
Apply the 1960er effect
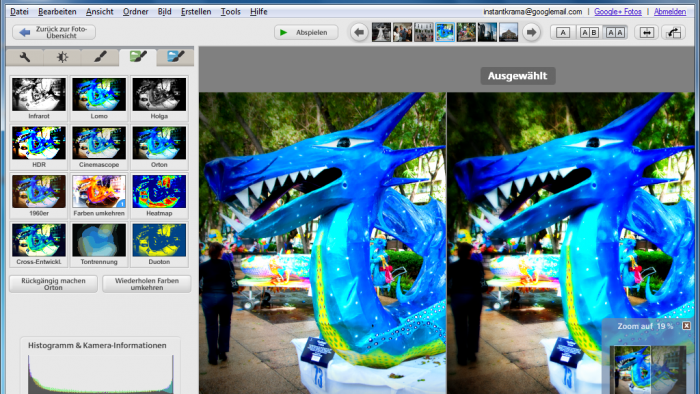[39, 196]
